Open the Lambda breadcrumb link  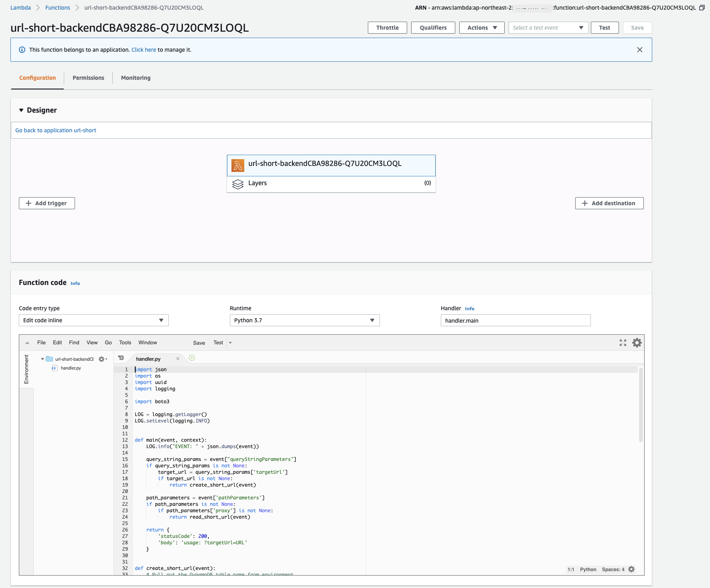click(20, 8)
